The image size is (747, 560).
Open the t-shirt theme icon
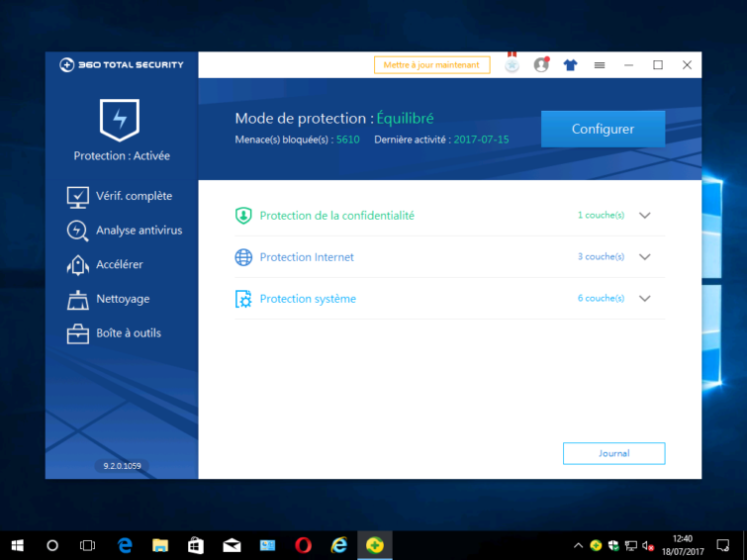tap(570, 65)
